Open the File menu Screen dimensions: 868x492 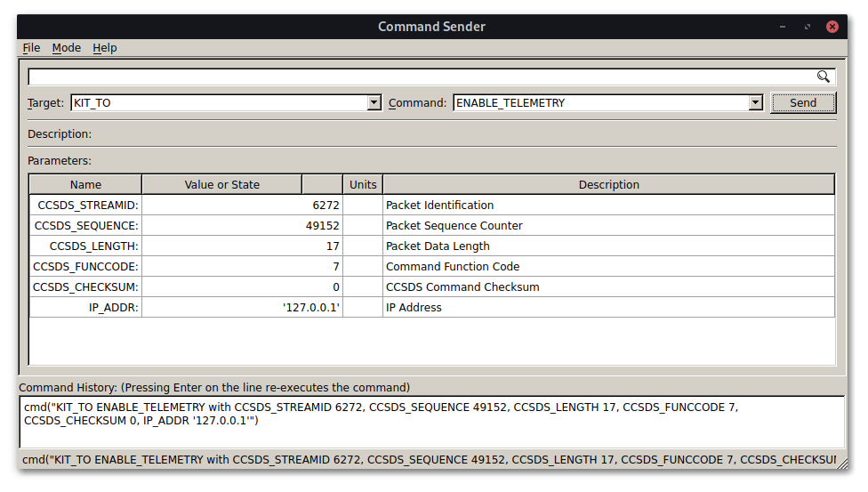(x=31, y=48)
